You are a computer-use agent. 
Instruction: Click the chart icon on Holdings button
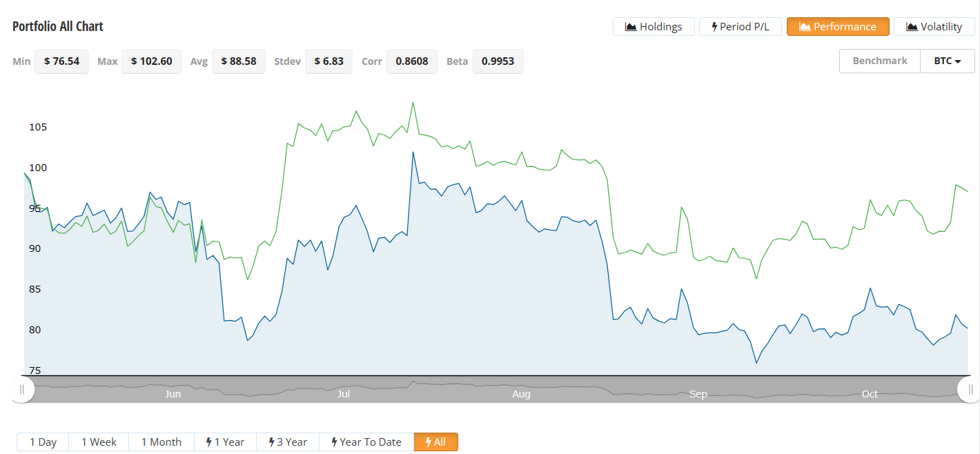tap(630, 27)
